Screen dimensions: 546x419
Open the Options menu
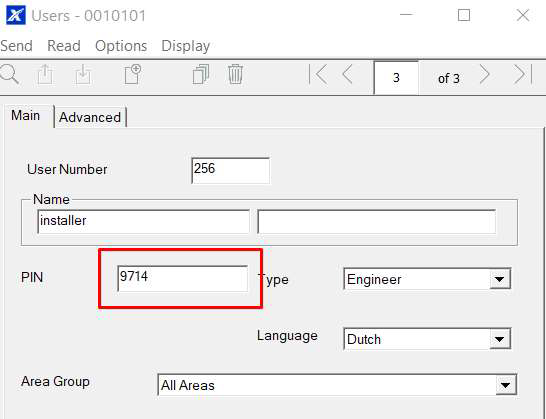coord(121,46)
